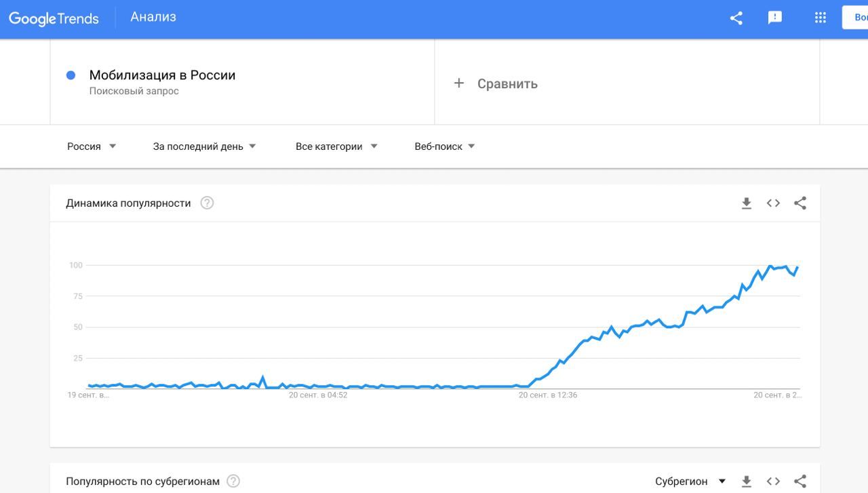Expand the Субрегион selector
The width and height of the screenshot is (868, 493).
click(690, 481)
